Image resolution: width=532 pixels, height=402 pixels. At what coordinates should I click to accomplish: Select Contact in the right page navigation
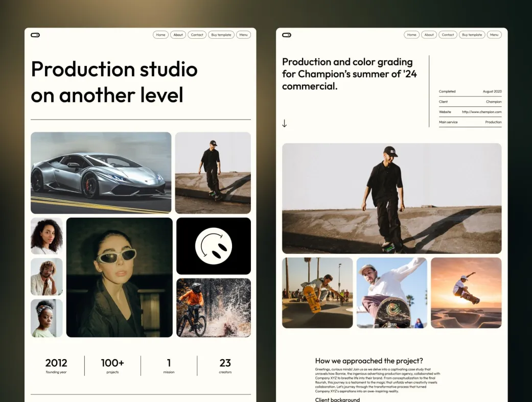point(448,35)
